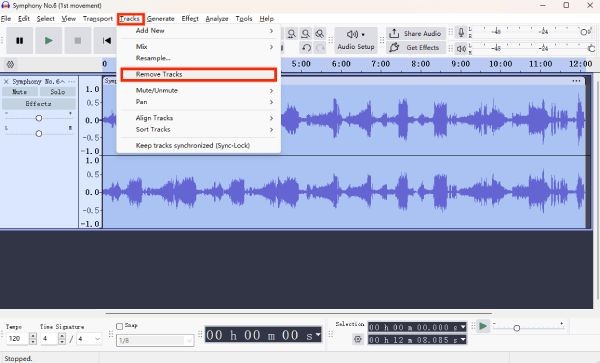Viewport: 600px width, 363px height.
Task: Click the 9:00 mark on timeline ruler
Action: [x=460, y=64]
